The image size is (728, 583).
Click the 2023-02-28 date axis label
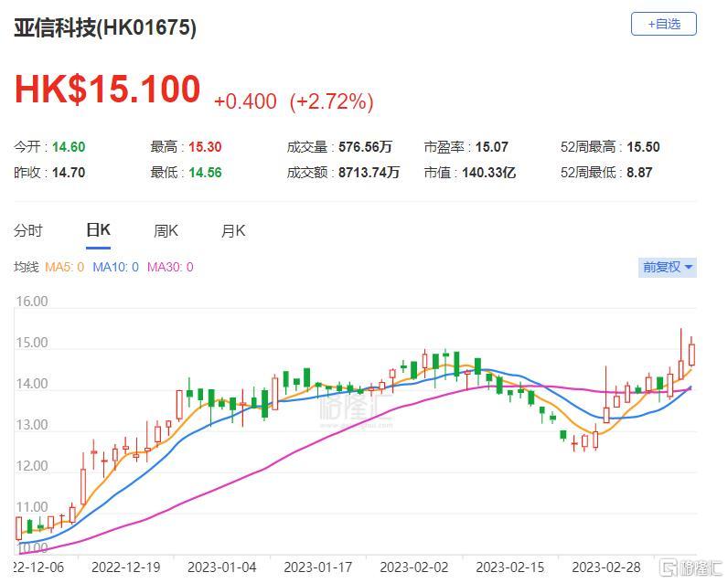[606, 567]
